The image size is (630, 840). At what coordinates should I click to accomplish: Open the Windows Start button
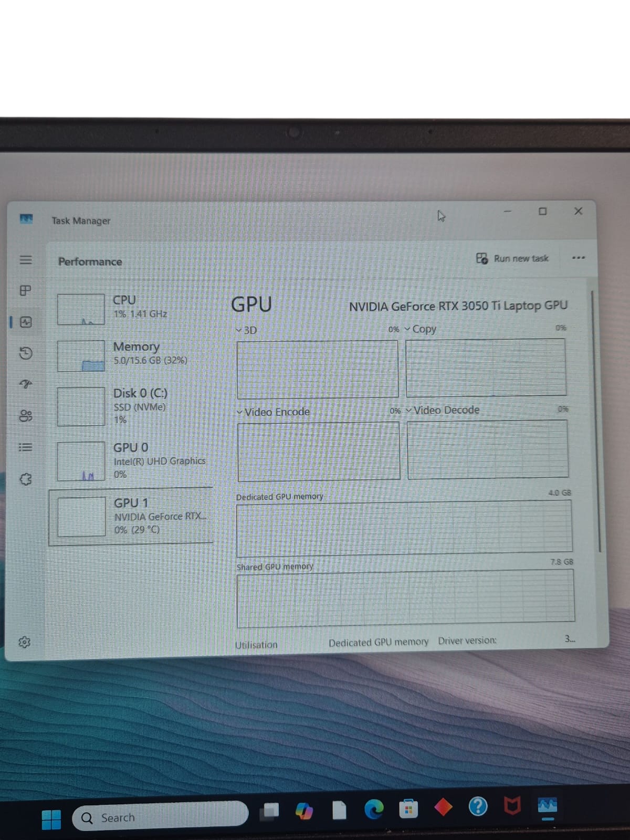pos(51,819)
